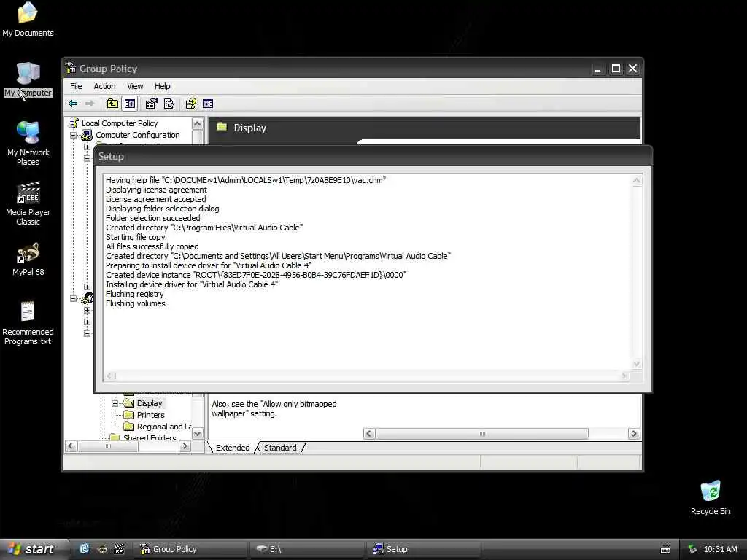Screen dimensions: 747x560
Task: Click the Export List toolbar icon
Action: point(169,104)
